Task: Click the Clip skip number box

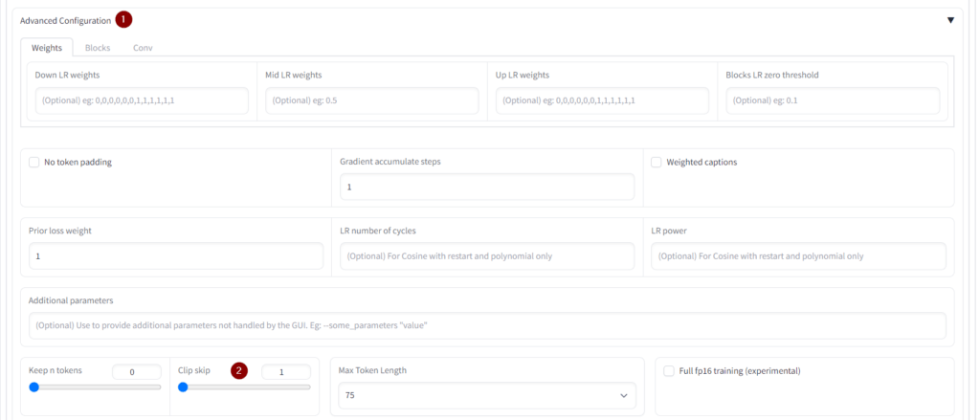Action: click(285, 371)
